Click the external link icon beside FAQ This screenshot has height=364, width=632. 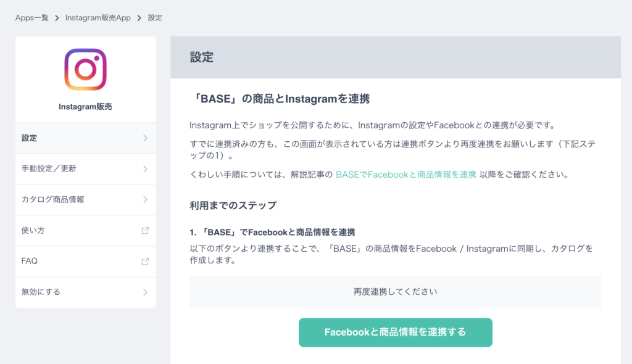(145, 261)
